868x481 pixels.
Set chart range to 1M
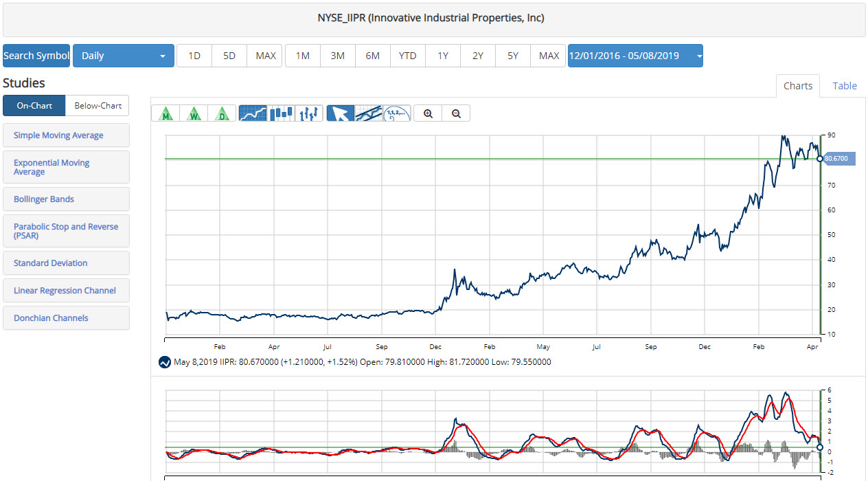click(x=303, y=56)
